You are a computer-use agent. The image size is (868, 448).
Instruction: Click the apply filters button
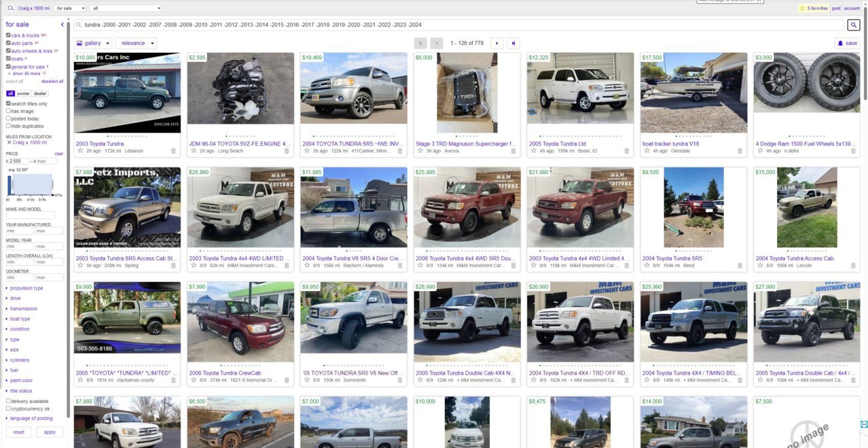click(50, 432)
